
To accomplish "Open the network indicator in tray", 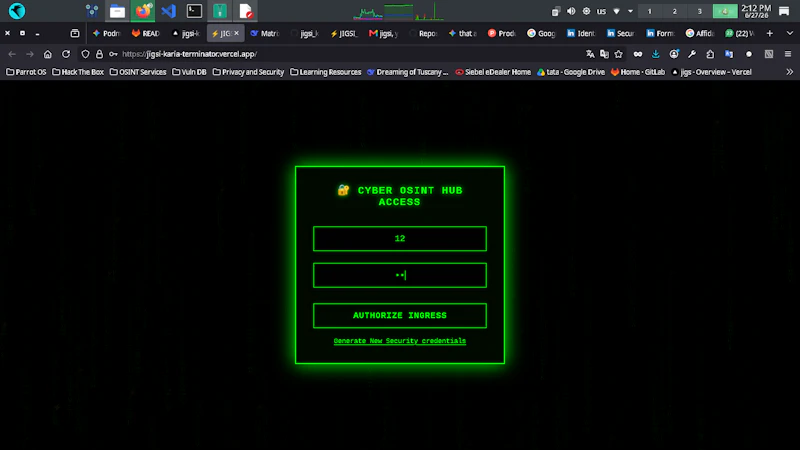I will click(x=616, y=11).
